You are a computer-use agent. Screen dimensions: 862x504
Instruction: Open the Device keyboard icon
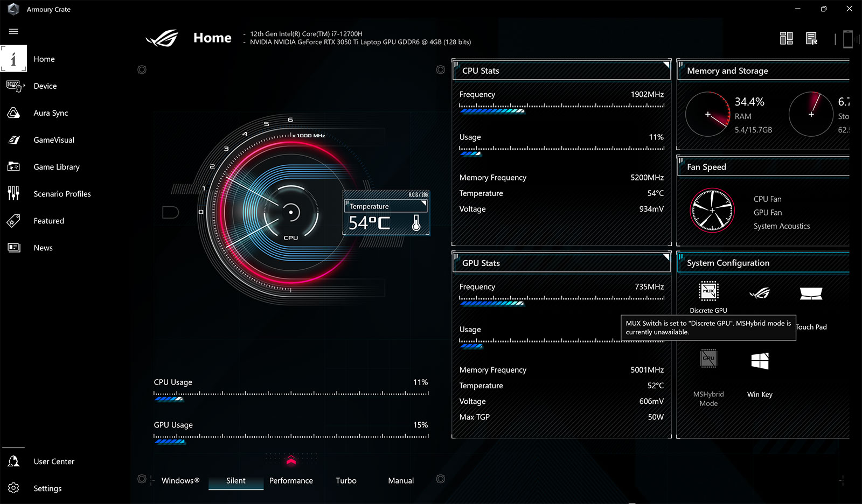point(15,86)
